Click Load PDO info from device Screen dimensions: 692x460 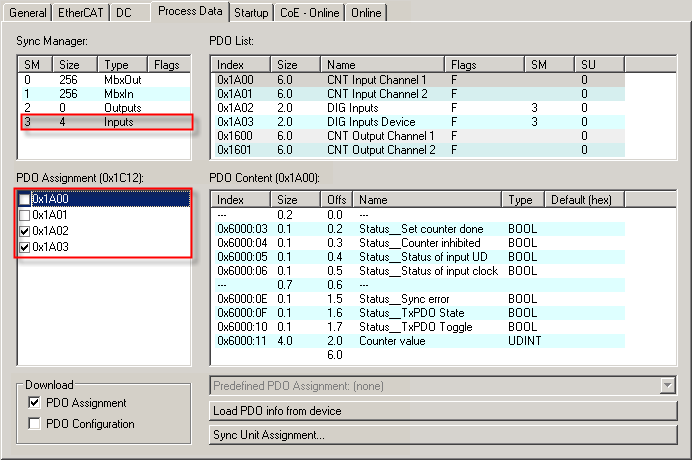tap(443, 411)
